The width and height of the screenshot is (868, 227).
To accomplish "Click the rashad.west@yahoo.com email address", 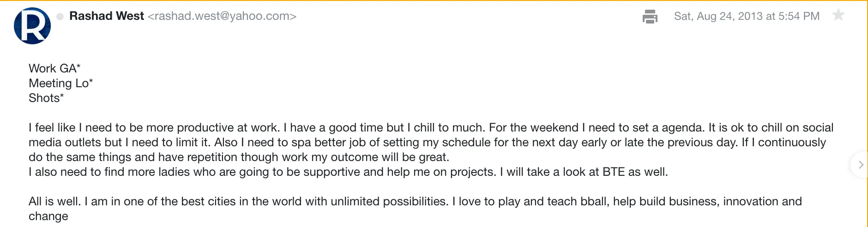I will [x=222, y=16].
